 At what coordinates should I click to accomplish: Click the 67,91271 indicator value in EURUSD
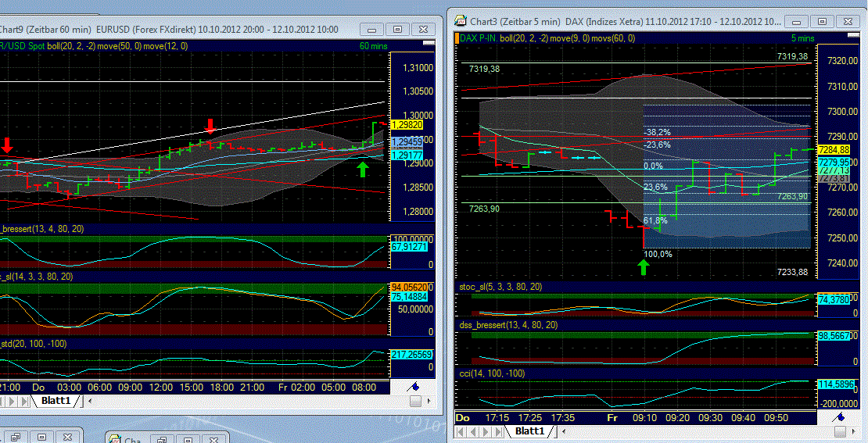coord(411,247)
